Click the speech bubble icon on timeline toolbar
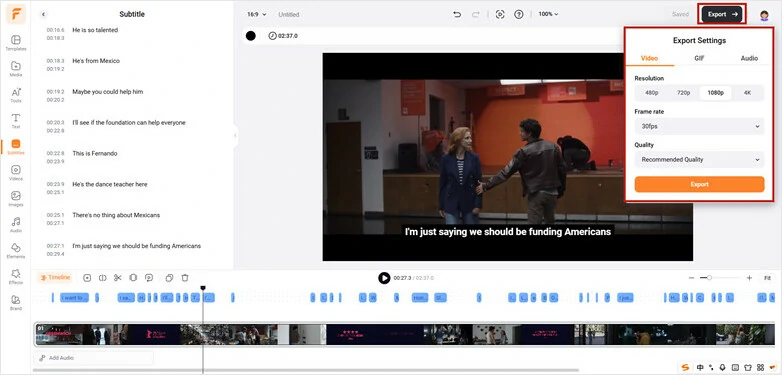 click(x=149, y=278)
